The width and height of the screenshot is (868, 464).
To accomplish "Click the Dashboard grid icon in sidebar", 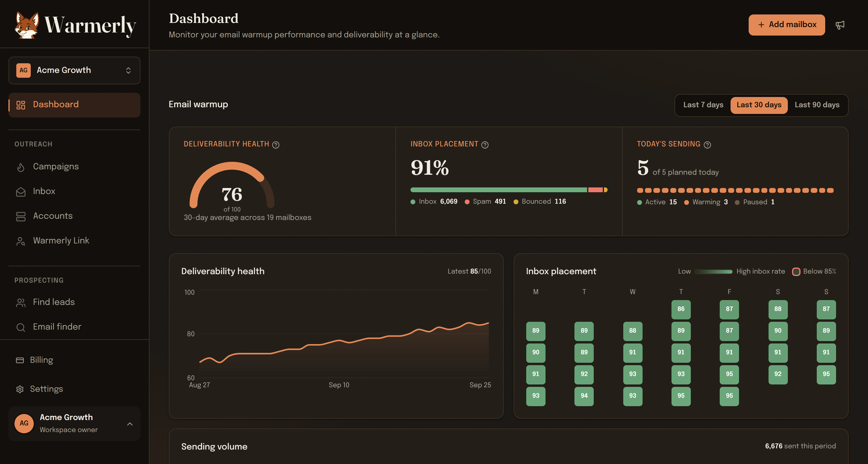I will coord(21,105).
